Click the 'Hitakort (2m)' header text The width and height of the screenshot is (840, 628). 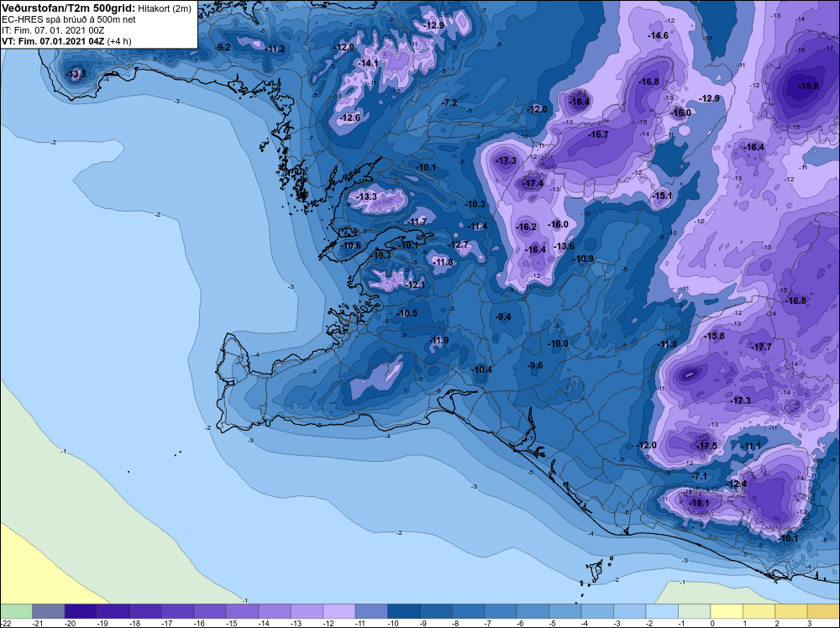click(x=165, y=8)
